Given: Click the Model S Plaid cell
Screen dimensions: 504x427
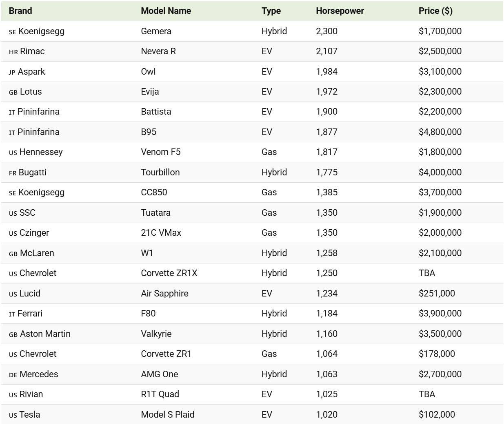Looking at the screenshot, I should pyautogui.click(x=167, y=415).
